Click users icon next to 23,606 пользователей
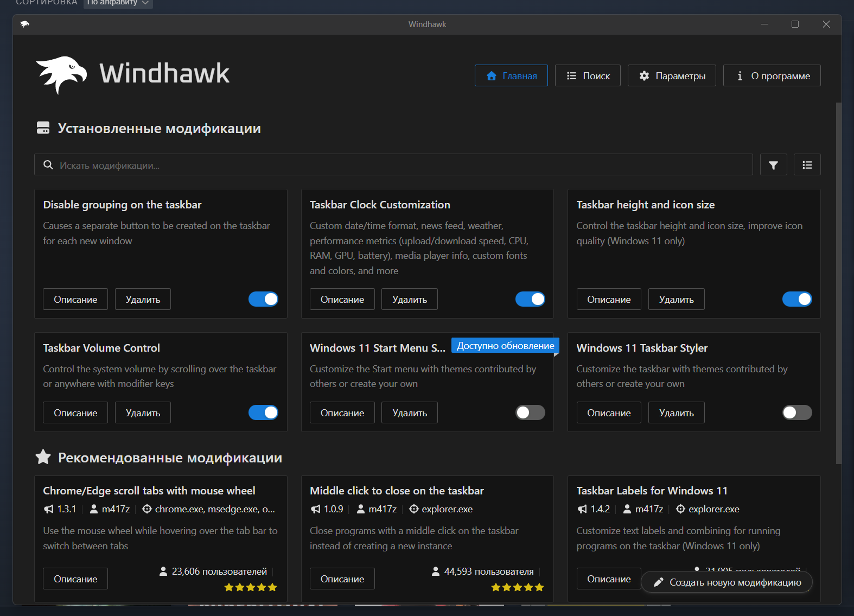Viewport: 854px width, 616px height. [x=163, y=571]
